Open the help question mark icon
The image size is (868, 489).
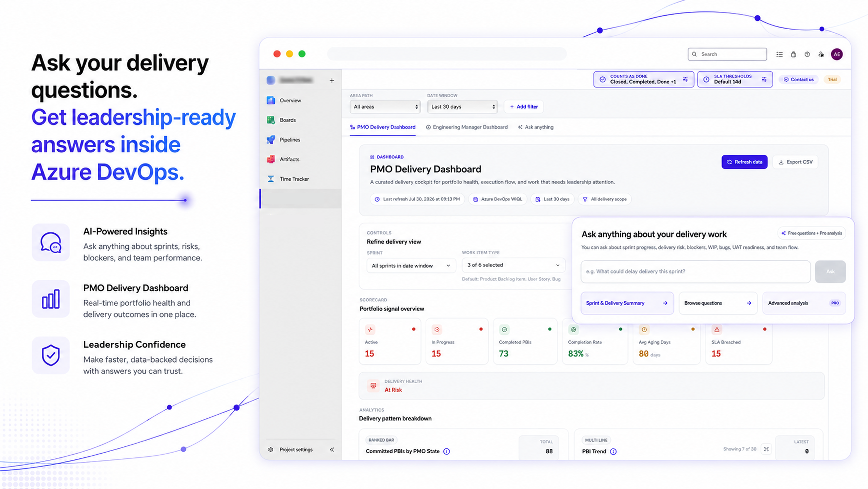pos(807,54)
